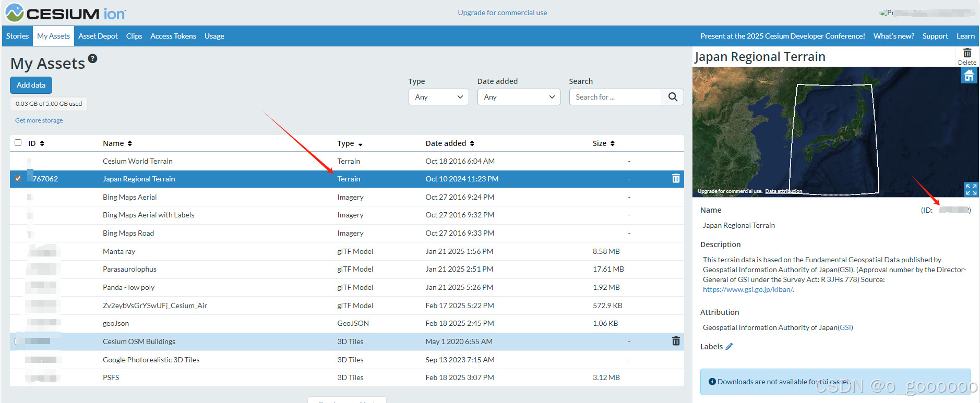
Task: Open the Stories tab
Action: click(17, 36)
